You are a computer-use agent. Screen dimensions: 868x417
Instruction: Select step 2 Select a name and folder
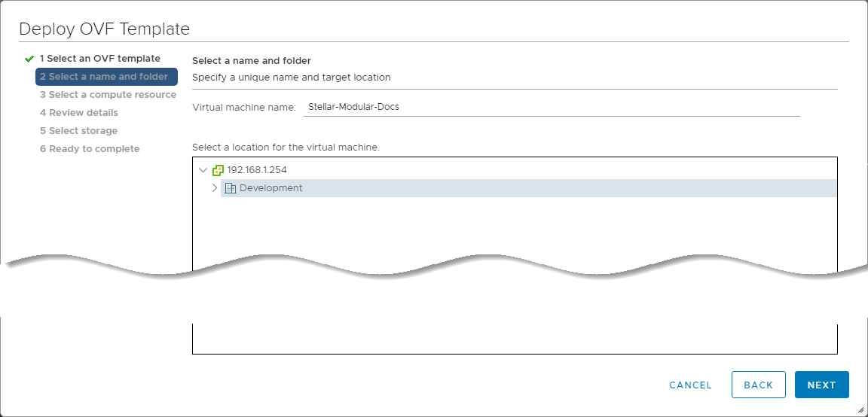click(x=104, y=77)
